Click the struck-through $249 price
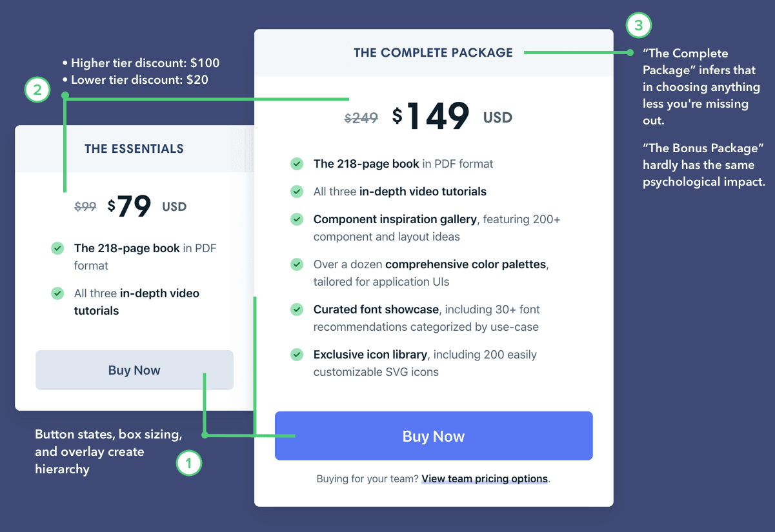This screenshot has height=532, width=775. click(x=361, y=118)
